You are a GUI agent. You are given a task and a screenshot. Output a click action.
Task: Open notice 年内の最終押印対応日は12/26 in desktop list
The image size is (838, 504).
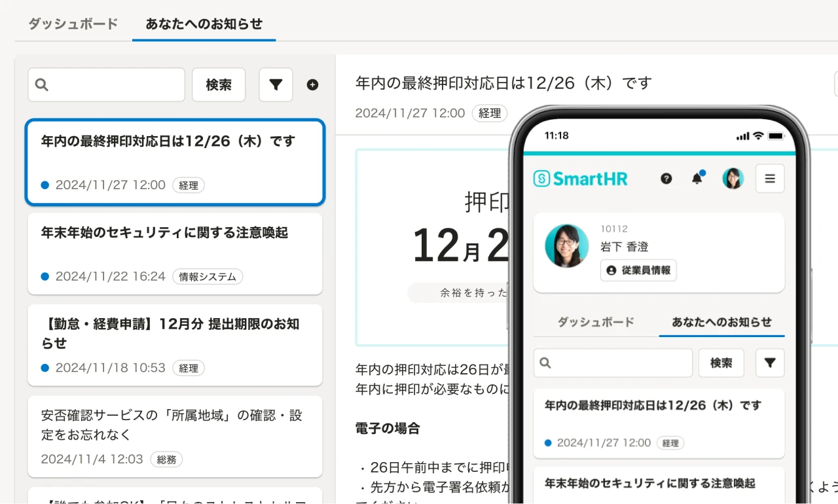click(x=175, y=162)
